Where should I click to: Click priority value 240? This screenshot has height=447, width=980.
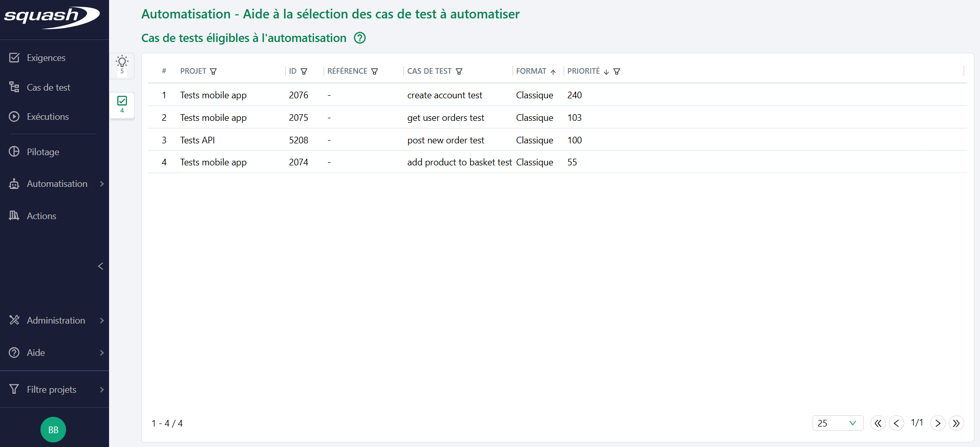click(574, 95)
